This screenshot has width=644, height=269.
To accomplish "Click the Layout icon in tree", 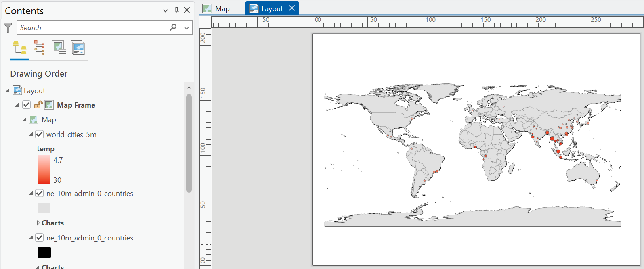I will tap(17, 90).
